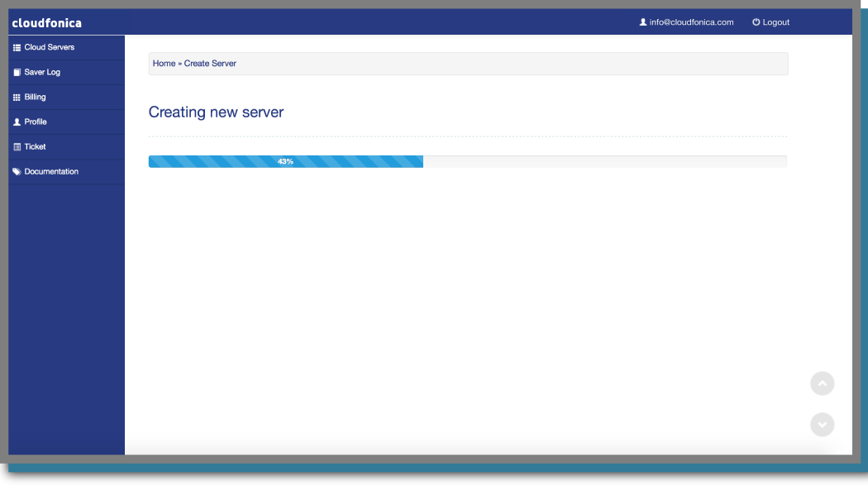Click the cloudfonica logo in header
The width and height of the screenshot is (868, 486).
pyautogui.click(x=46, y=23)
